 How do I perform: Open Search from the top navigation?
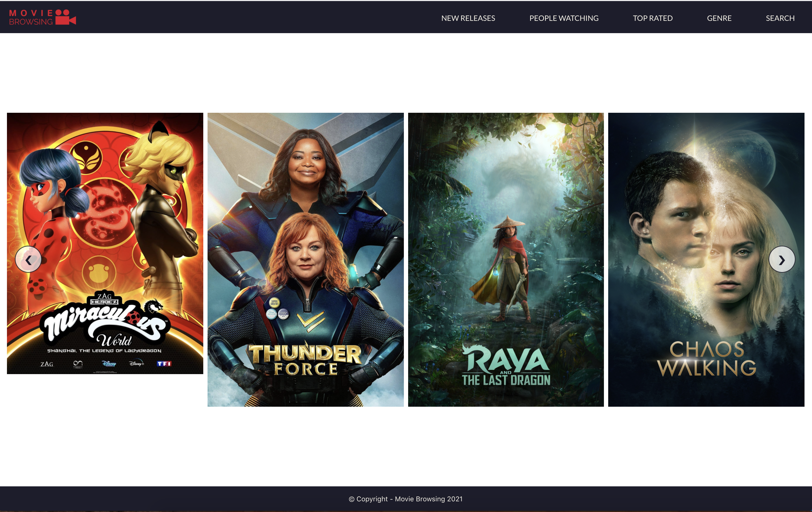click(x=780, y=18)
